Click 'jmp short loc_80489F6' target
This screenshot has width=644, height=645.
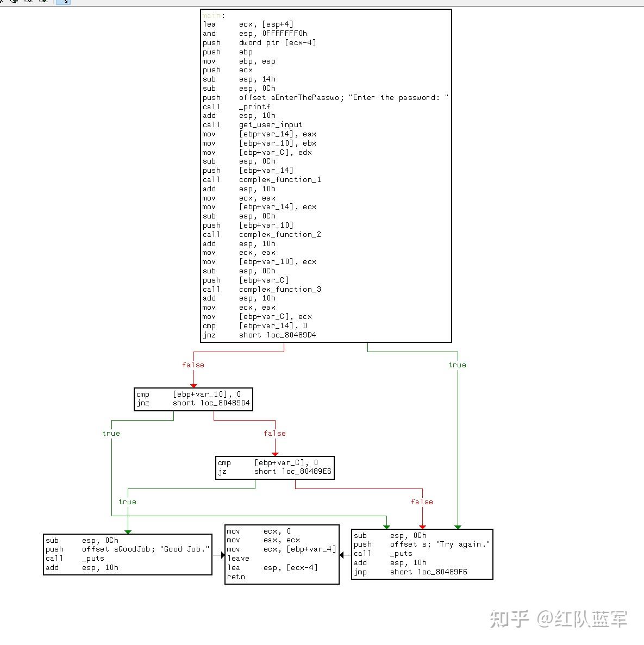[x=442, y=572]
